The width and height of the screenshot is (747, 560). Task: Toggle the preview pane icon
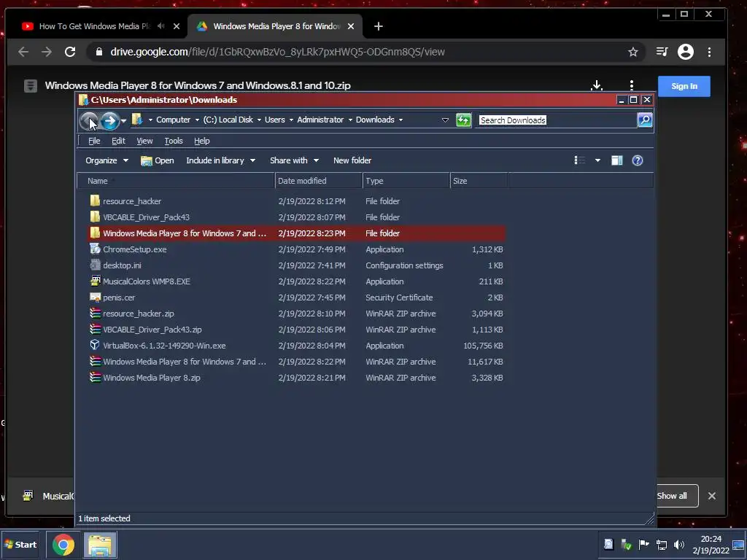[617, 160]
